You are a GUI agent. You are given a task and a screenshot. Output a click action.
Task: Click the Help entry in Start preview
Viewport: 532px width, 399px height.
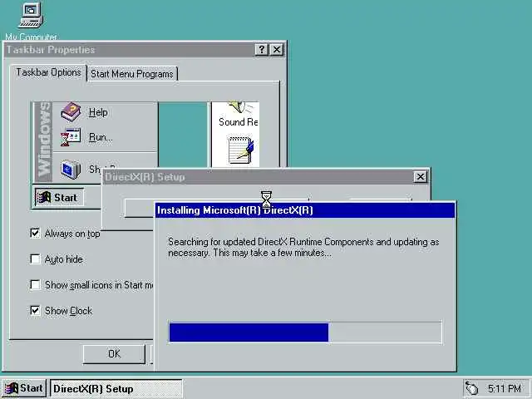coord(98,112)
